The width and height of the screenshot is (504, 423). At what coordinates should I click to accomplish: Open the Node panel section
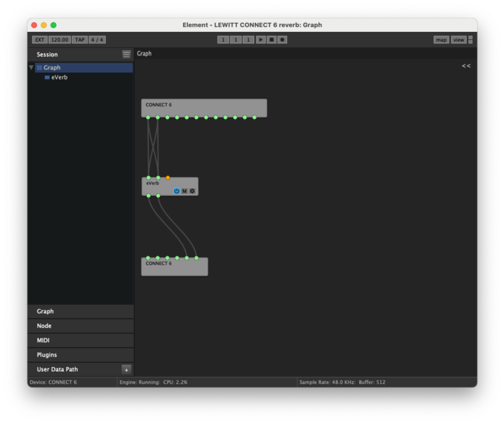click(80, 326)
